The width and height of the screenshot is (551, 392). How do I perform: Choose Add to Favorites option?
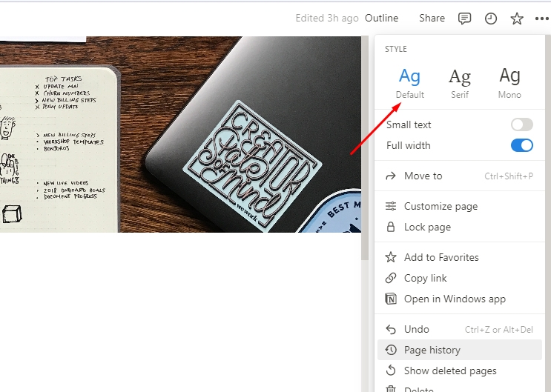441,258
